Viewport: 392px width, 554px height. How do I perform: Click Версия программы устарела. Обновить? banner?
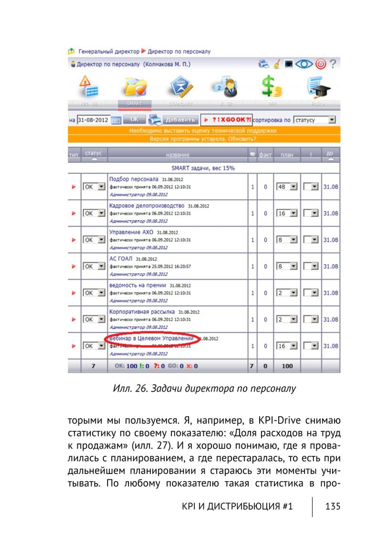(203, 139)
